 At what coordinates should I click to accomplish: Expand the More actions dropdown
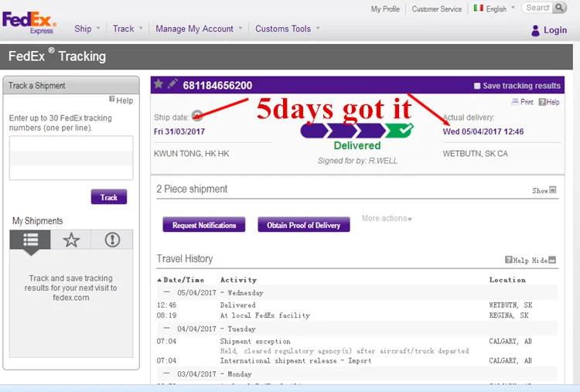[x=387, y=219]
